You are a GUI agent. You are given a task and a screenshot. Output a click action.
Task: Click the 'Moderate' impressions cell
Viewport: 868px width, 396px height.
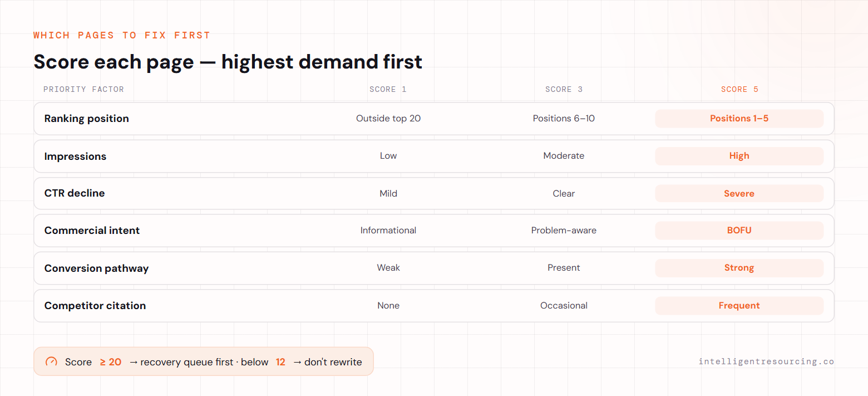click(564, 156)
